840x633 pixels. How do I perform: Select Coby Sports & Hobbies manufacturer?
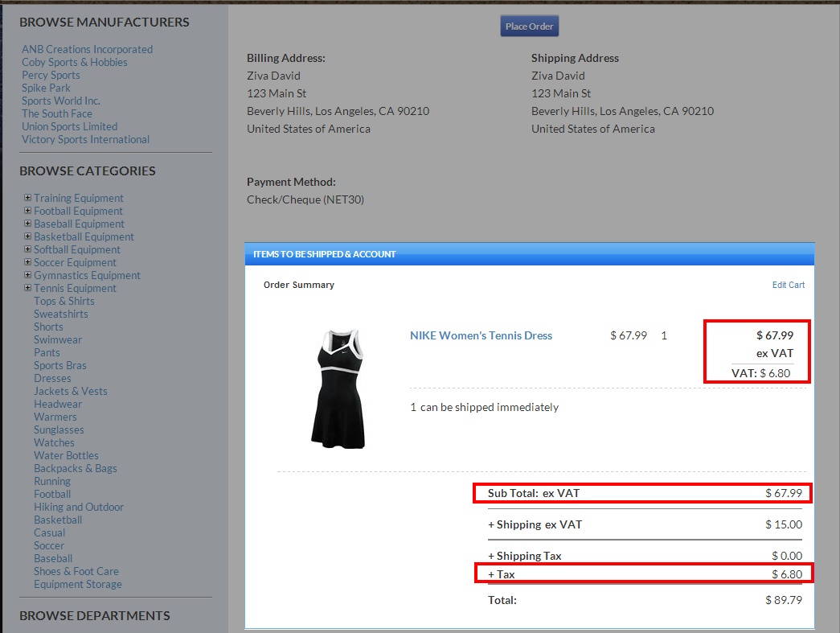click(74, 62)
